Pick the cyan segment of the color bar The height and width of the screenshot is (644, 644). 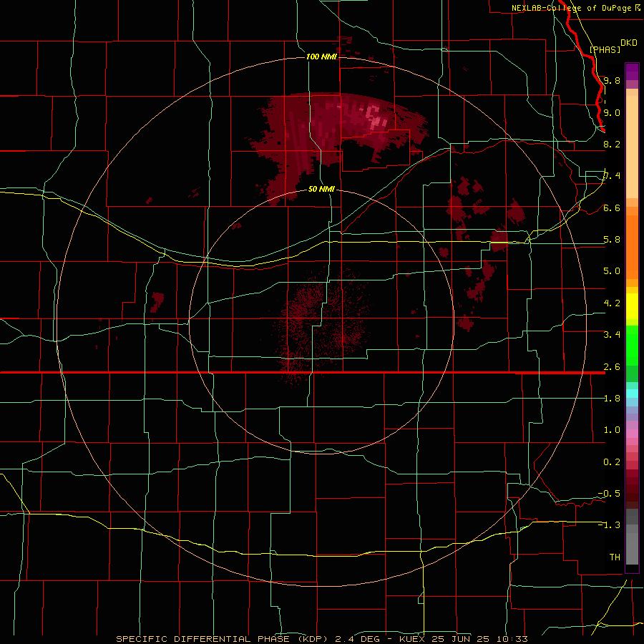(632, 394)
